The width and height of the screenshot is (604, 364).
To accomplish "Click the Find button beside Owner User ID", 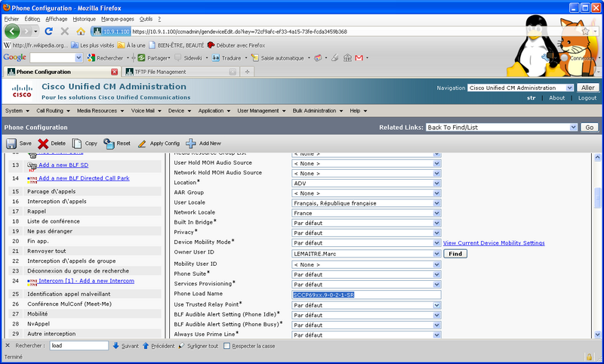I will 455,254.
